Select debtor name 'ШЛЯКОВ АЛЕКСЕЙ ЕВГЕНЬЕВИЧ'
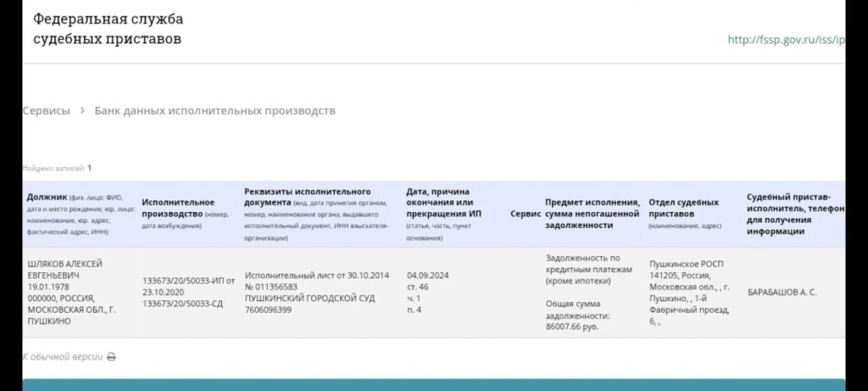The image size is (868, 391). (64, 270)
